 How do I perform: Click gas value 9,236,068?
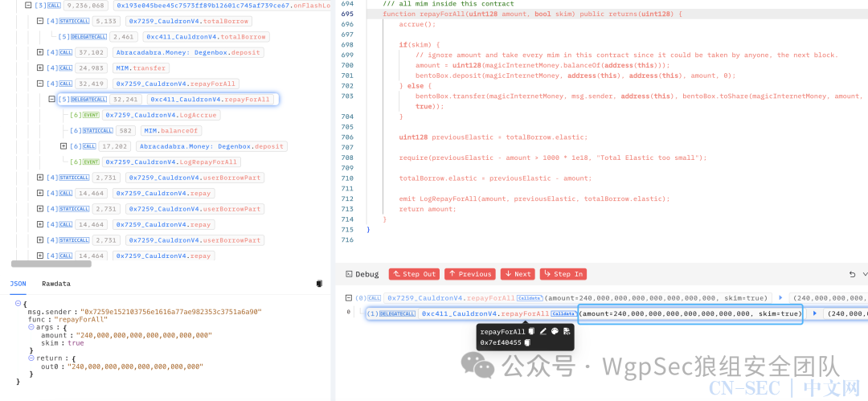[86, 6]
